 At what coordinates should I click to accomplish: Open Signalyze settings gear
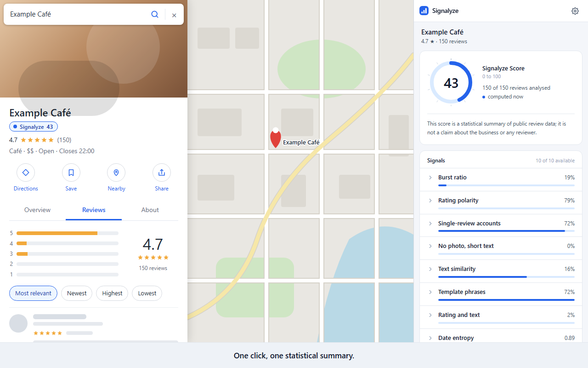575,11
